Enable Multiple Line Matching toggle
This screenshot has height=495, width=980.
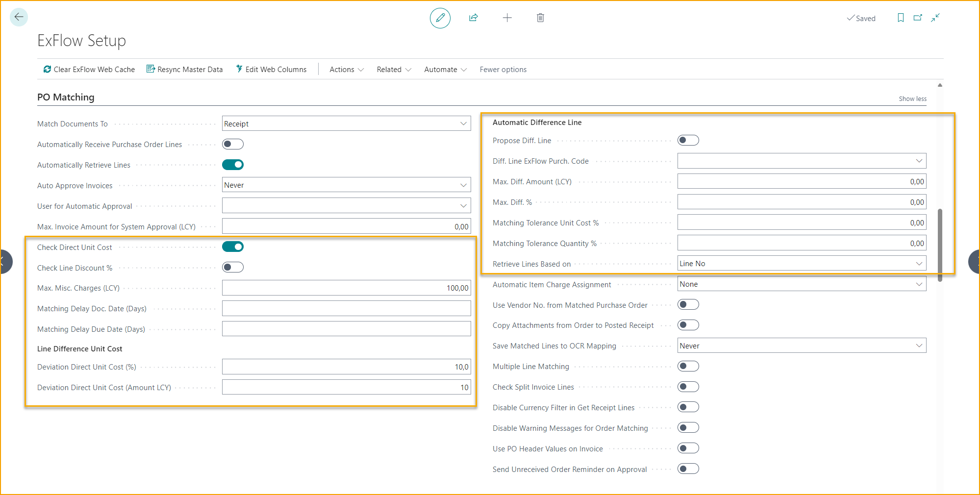coord(688,366)
